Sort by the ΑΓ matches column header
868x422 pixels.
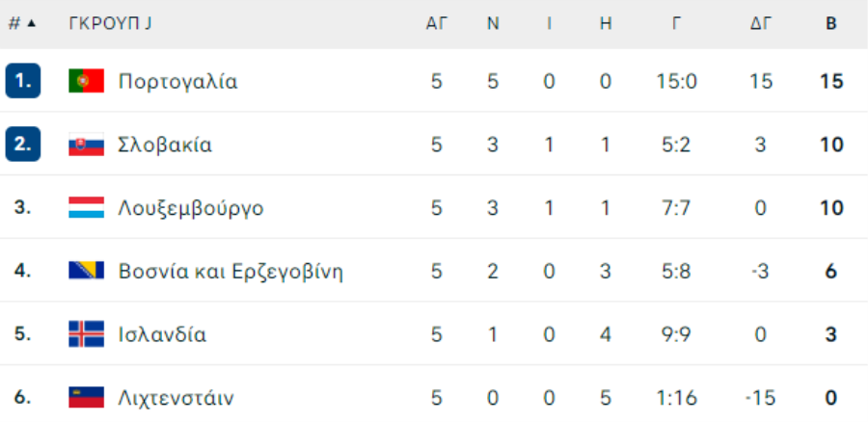point(436,23)
